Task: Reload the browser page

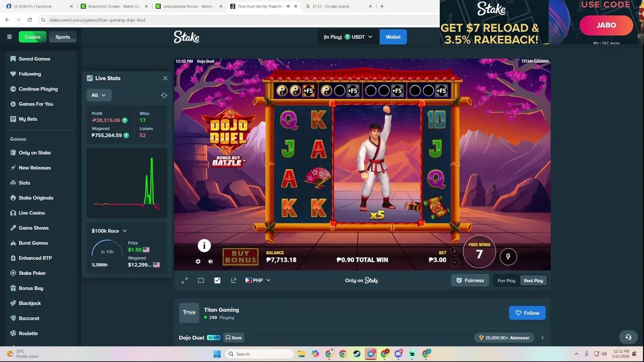Action: coord(30,20)
